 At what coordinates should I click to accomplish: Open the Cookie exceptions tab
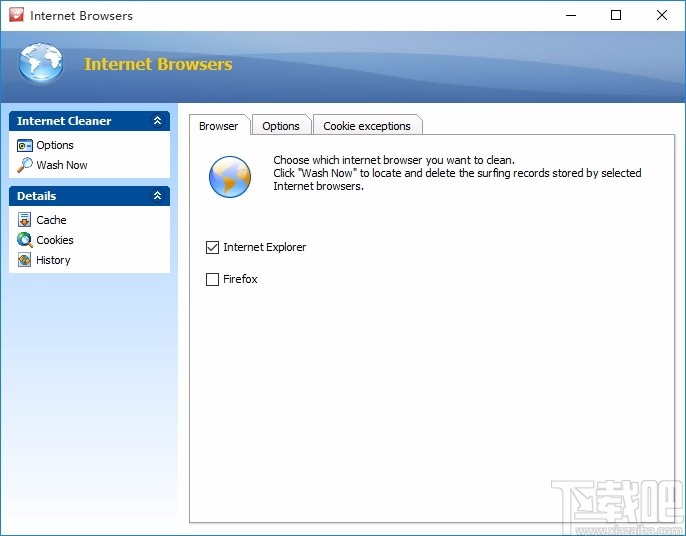coord(367,126)
